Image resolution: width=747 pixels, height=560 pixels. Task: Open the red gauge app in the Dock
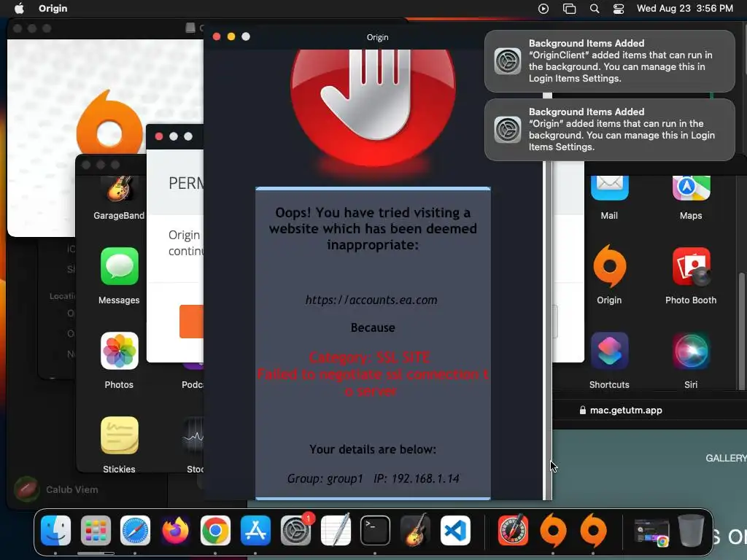coord(513,531)
